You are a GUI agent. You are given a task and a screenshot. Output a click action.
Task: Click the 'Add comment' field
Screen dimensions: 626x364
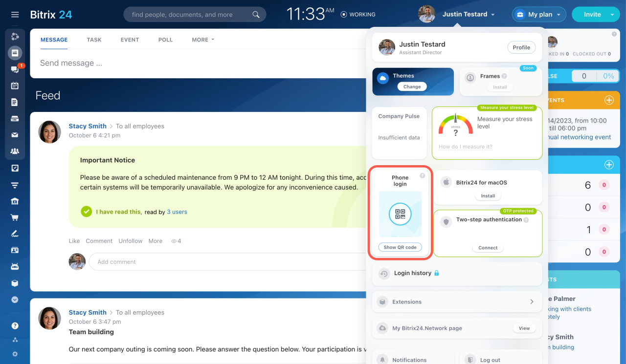point(227,262)
